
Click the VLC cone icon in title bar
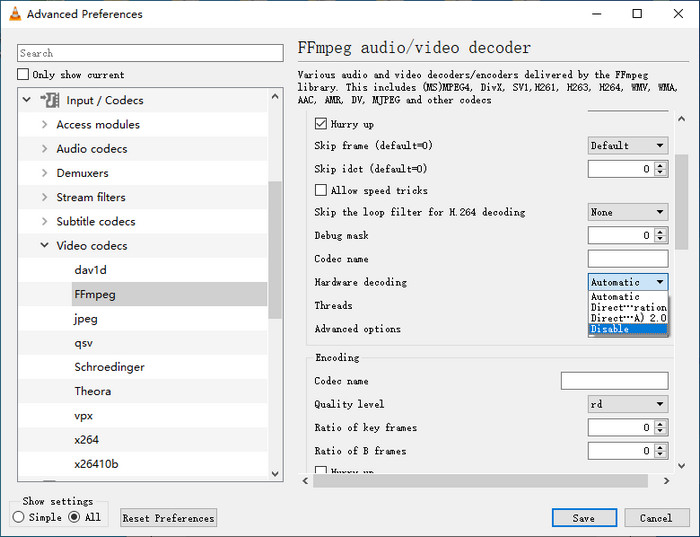coord(15,14)
